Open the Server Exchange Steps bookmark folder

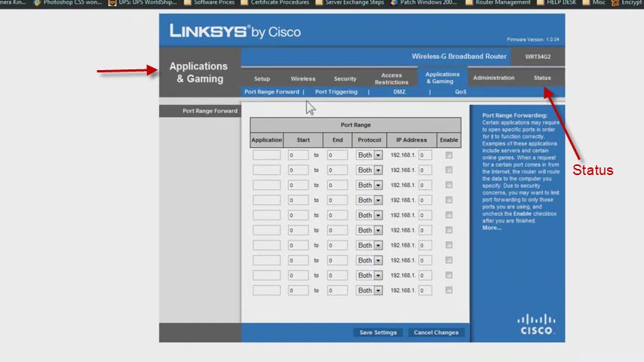(349, 2)
